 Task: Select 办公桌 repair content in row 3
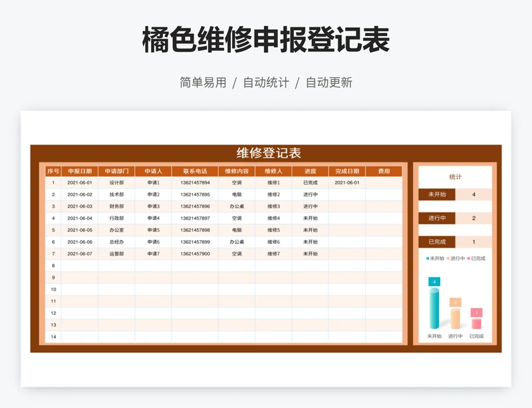(237, 206)
